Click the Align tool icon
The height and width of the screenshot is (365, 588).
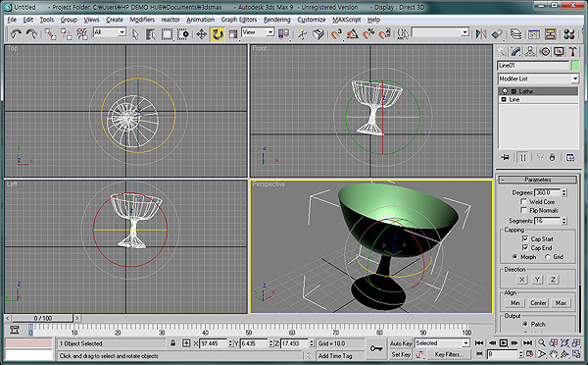497,34
